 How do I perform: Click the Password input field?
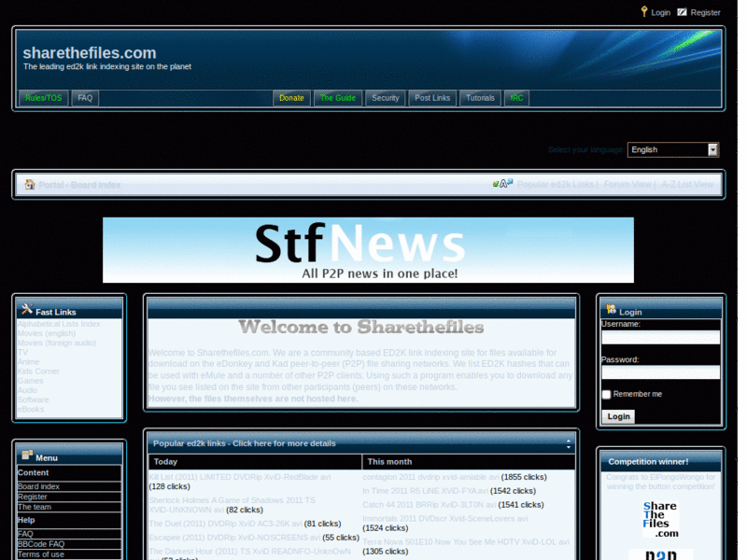pyautogui.click(x=661, y=372)
